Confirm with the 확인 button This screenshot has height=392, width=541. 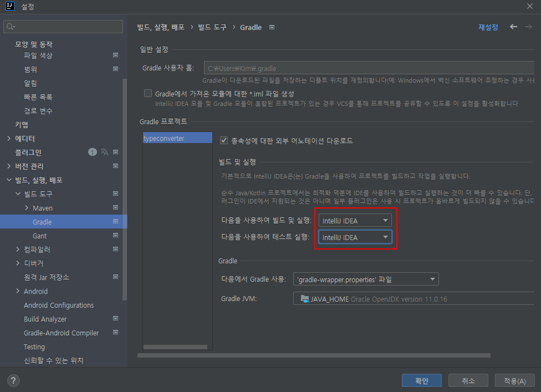pos(422,380)
